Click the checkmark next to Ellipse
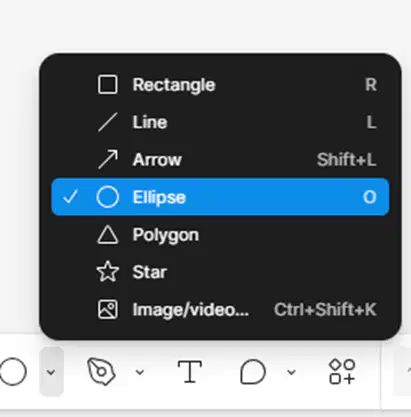Screen dimensions: 411x417 pos(70,197)
